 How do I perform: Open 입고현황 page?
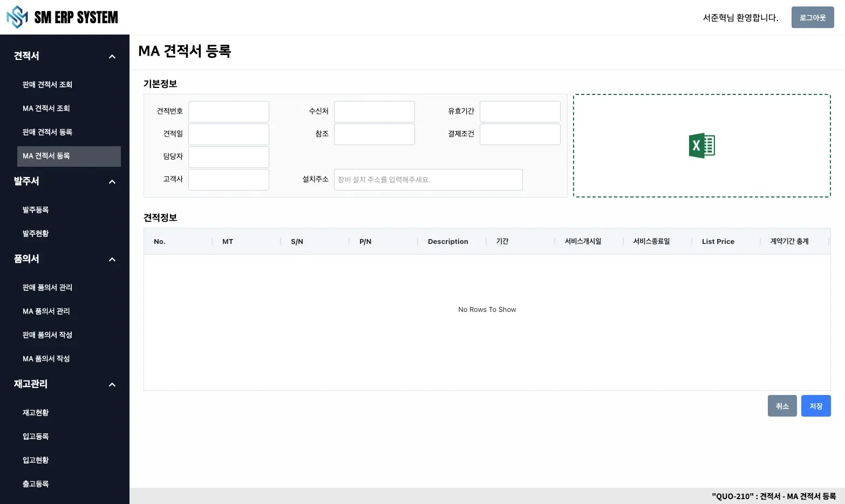pyautogui.click(x=69, y=460)
